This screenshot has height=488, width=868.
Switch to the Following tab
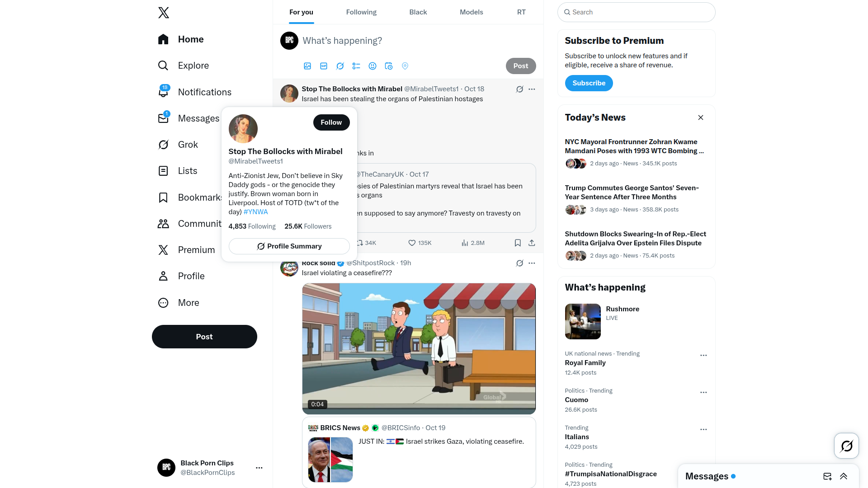click(361, 12)
